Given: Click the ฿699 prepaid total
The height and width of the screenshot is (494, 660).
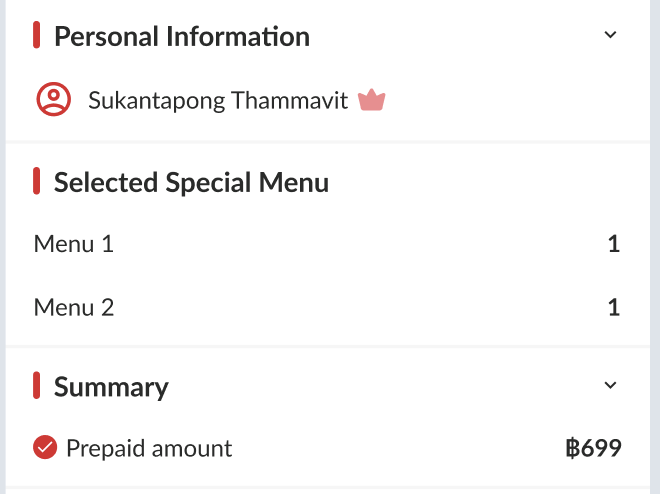Looking at the screenshot, I should tap(593, 449).
